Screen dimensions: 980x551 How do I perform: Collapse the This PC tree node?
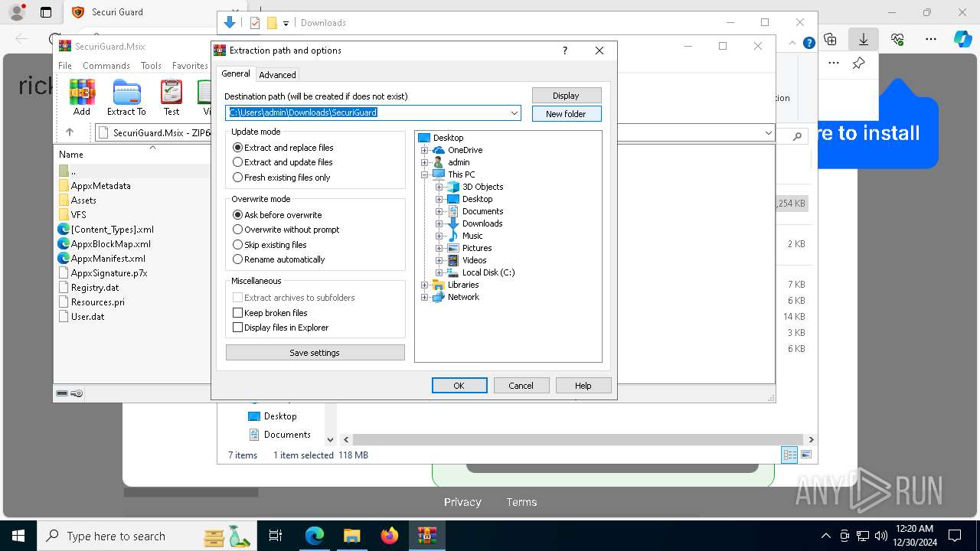click(x=425, y=174)
